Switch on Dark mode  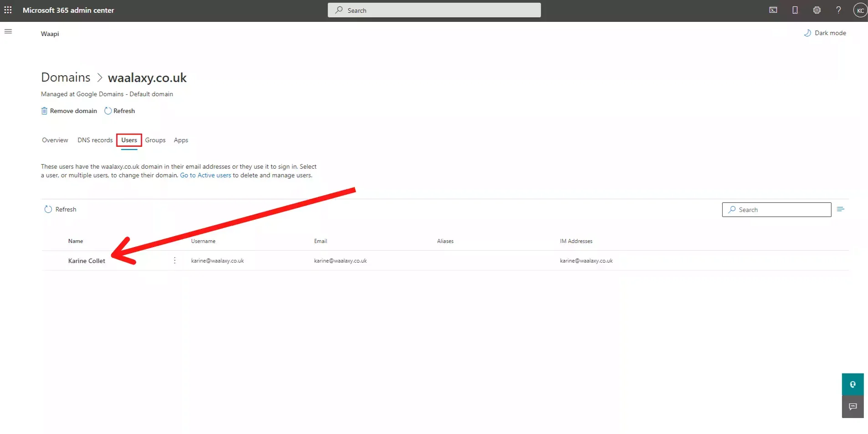[x=825, y=33]
